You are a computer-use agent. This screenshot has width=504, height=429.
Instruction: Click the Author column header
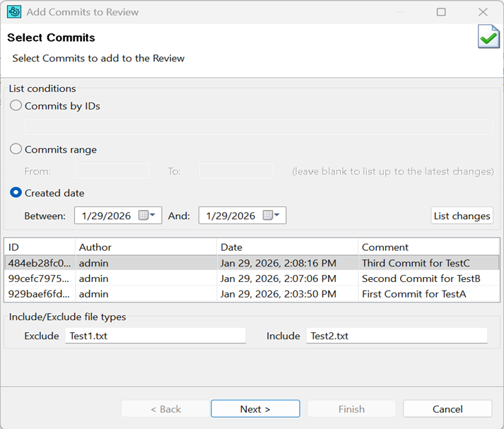coord(146,247)
